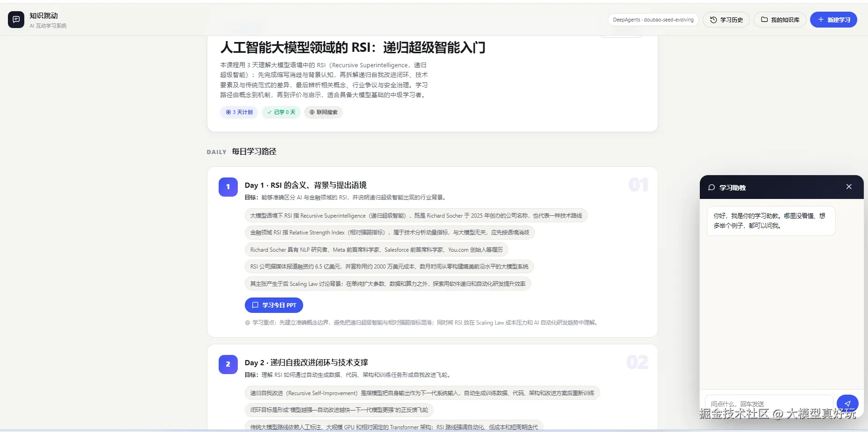This screenshot has width=868, height=432.
Task: Select the Day 2 title 递归自我改进闭环
Action: tap(306, 362)
